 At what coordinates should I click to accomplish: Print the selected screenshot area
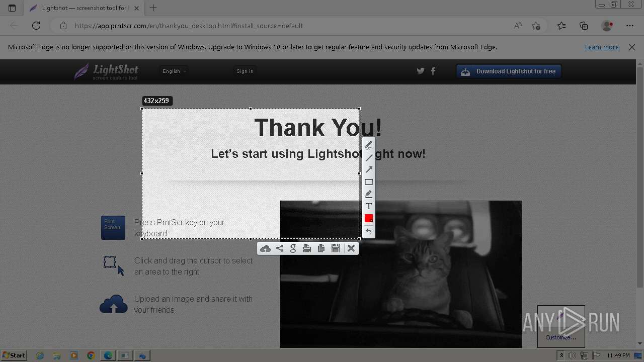307,248
